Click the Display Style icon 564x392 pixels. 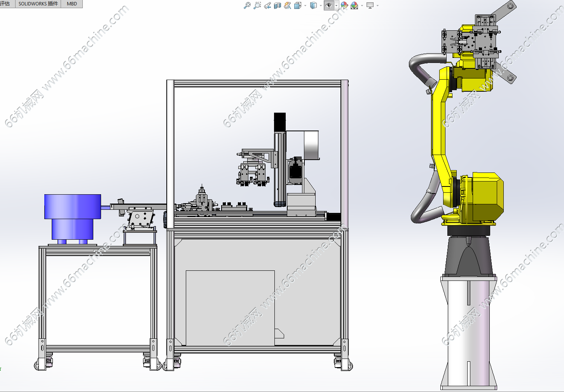(x=313, y=5)
